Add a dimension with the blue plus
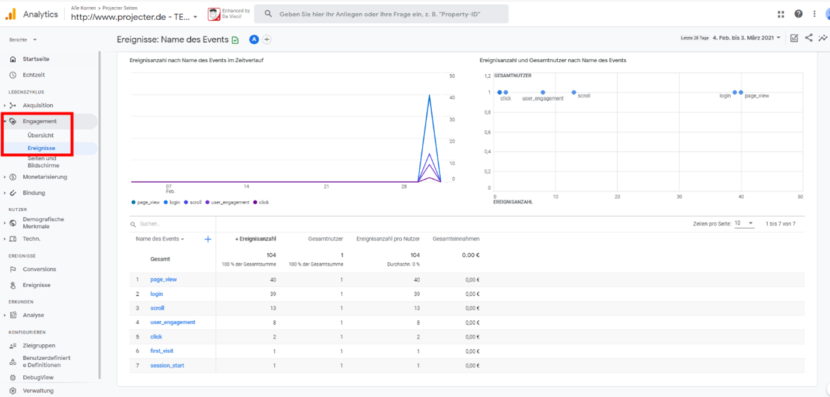The height and width of the screenshot is (397, 830). [208, 239]
